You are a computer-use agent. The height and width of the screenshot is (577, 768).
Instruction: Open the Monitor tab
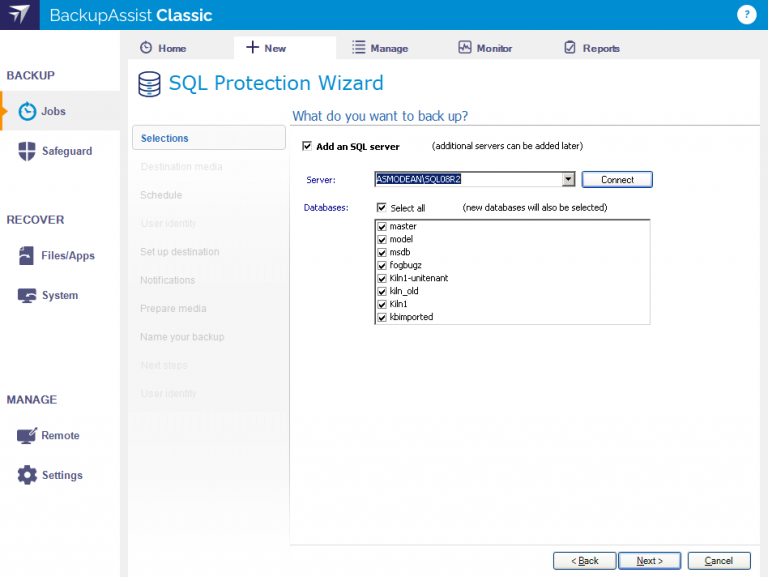(485, 48)
